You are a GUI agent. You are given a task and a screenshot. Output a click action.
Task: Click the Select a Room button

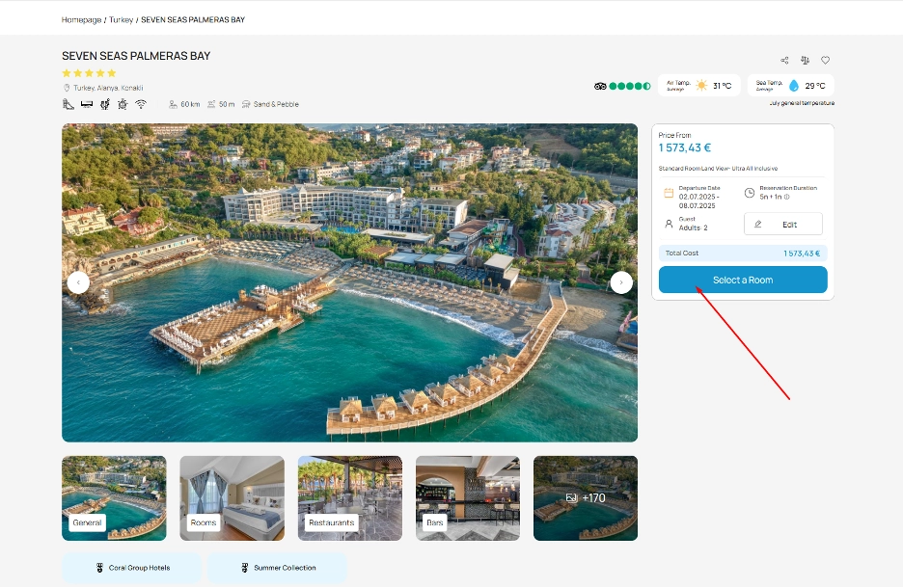point(743,280)
